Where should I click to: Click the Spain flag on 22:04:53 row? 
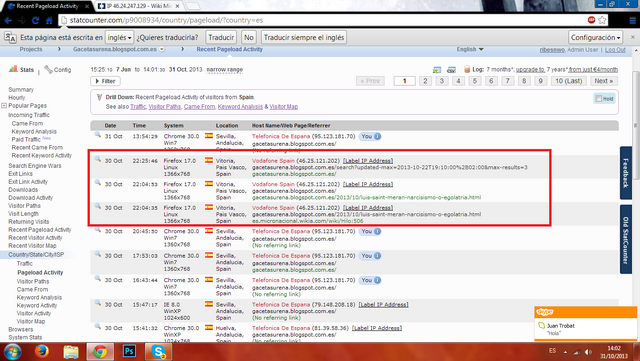tap(209, 184)
